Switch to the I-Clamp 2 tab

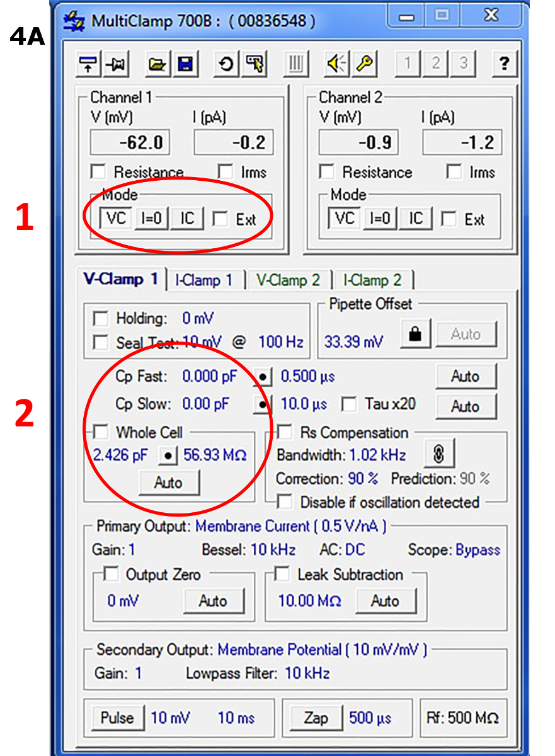pyautogui.click(x=372, y=280)
